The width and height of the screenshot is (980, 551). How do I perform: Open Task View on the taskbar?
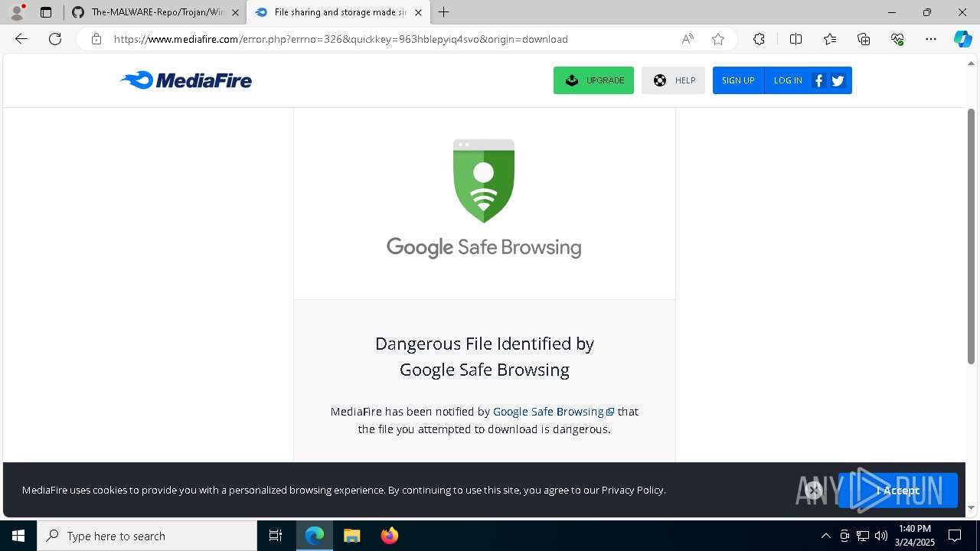click(276, 536)
